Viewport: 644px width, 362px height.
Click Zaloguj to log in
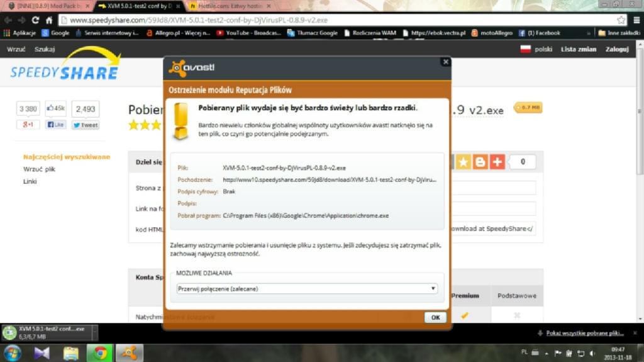click(x=617, y=49)
